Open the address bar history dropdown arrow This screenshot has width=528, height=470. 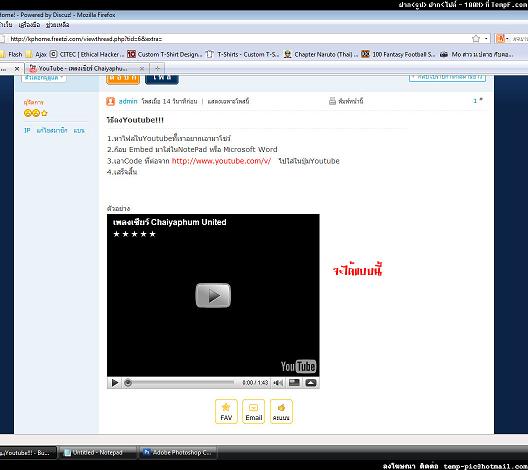point(486,39)
